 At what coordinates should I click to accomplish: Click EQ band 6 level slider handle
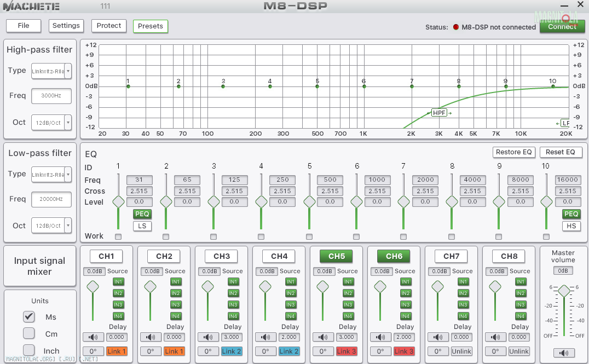click(356, 202)
